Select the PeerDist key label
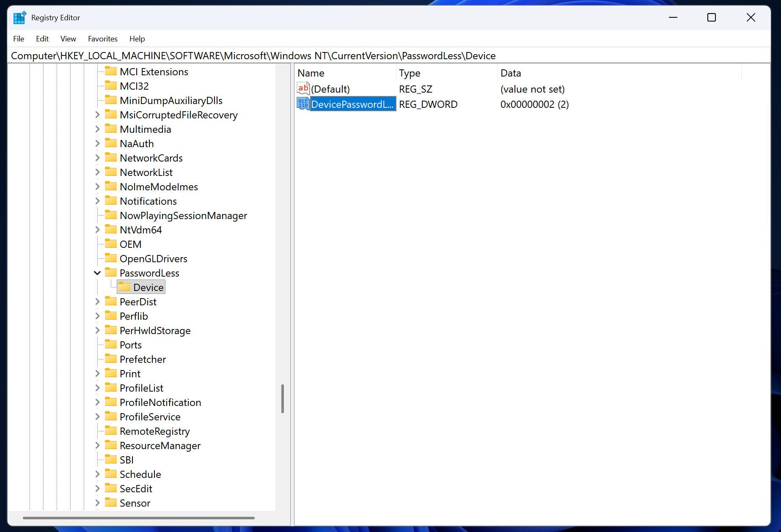Viewport: 781px width, 532px height. [x=138, y=302]
